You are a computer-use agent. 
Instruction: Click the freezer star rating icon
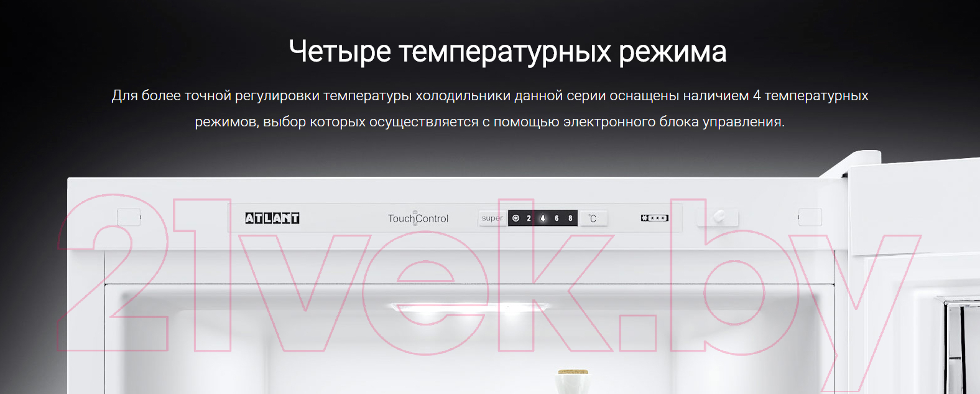coord(655,218)
